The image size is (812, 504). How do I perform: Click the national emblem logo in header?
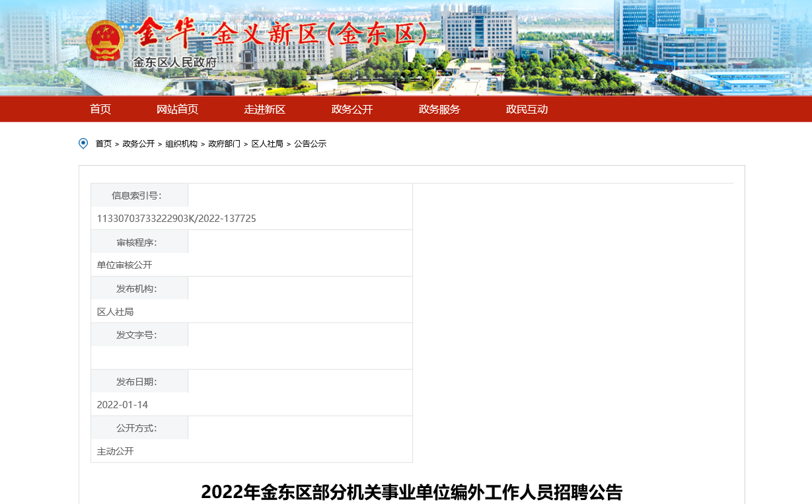pos(106,40)
